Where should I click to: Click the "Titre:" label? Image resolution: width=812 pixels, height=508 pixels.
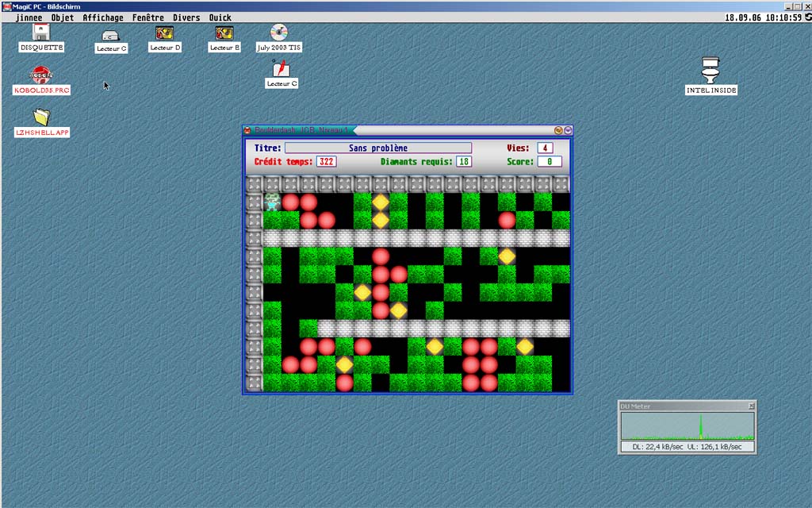point(268,148)
